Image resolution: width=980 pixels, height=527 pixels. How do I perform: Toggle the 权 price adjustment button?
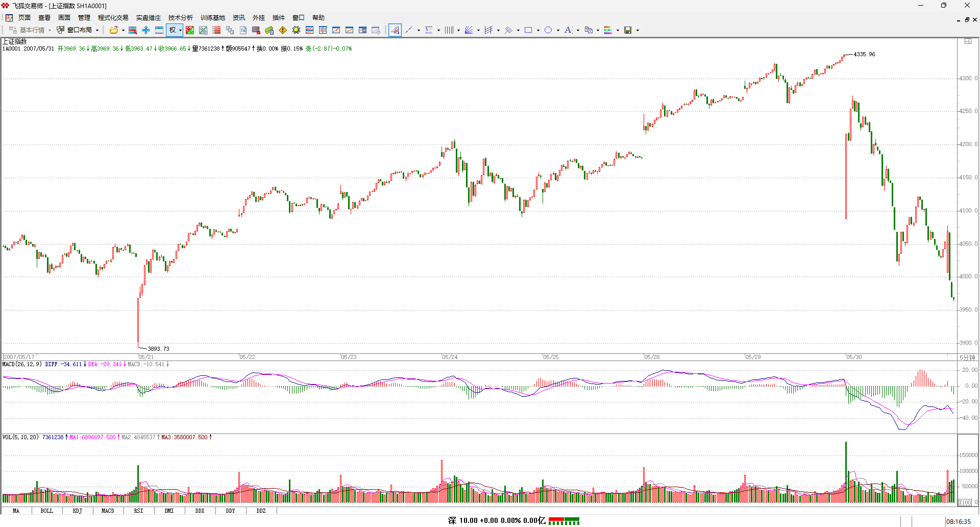(x=173, y=30)
